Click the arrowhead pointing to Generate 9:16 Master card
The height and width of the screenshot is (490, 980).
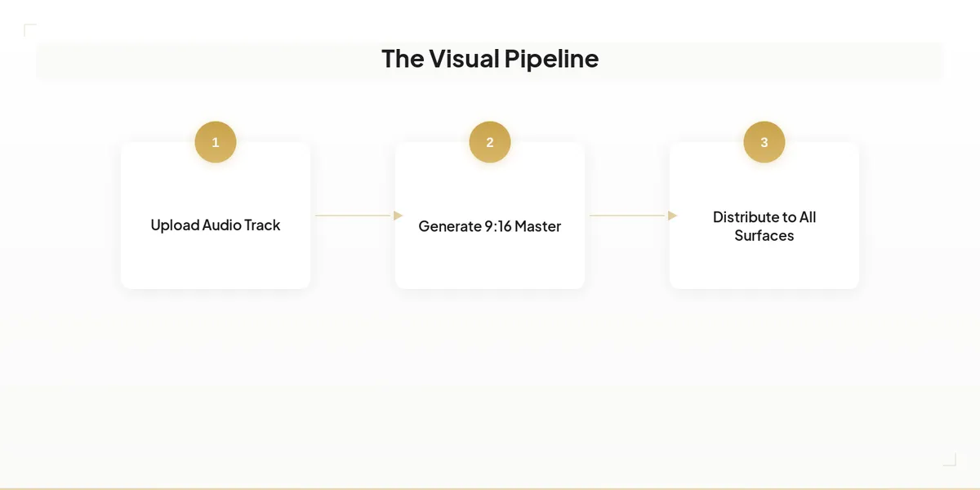pyautogui.click(x=399, y=216)
